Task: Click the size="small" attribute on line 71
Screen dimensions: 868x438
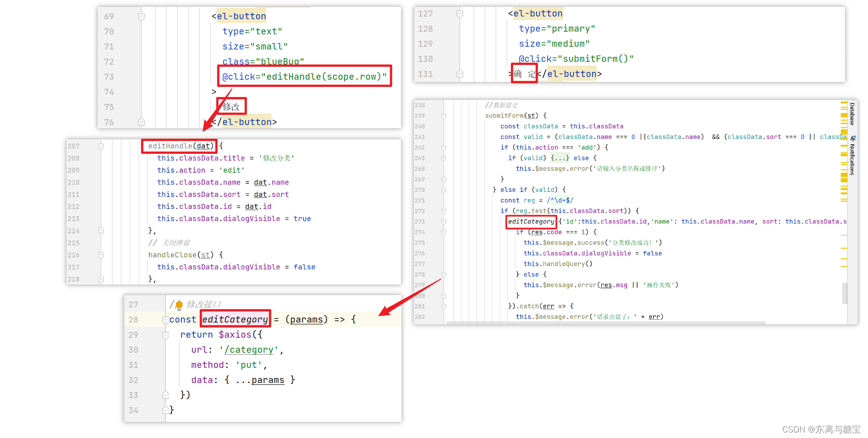Action: 255,46
